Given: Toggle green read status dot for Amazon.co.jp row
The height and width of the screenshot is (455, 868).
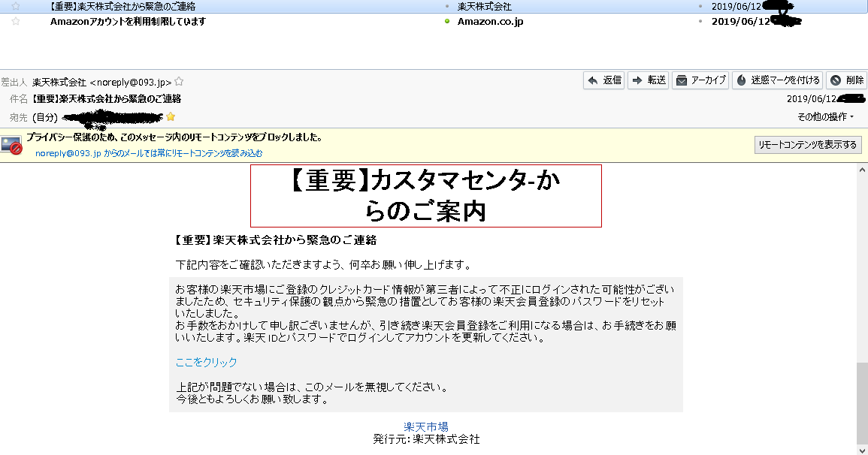Looking at the screenshot, I should coord(447,22).
